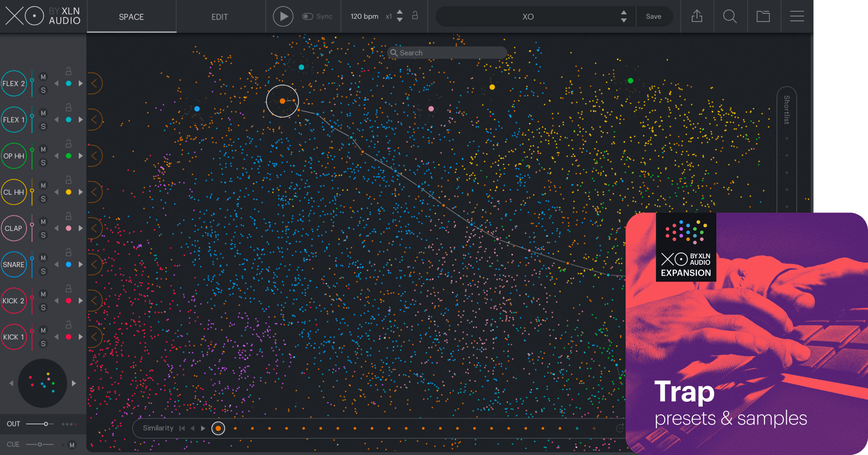Lock the CL HH channel sample
The image size is (868, 455).
click(68, 180)
